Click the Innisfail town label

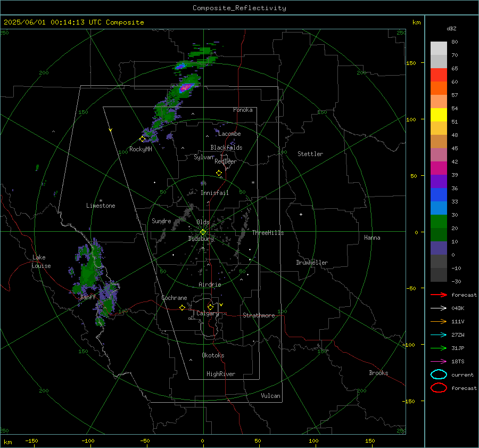[x=214, y=193]
